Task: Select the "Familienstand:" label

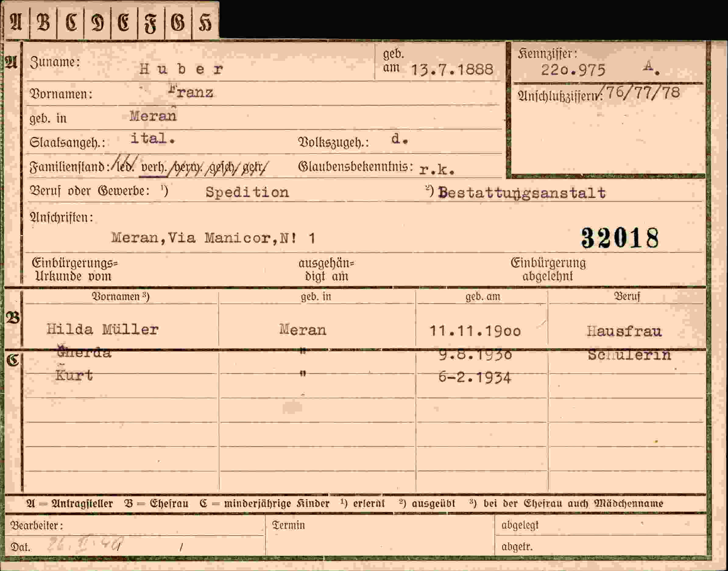Action: click(x=69, y=167)
